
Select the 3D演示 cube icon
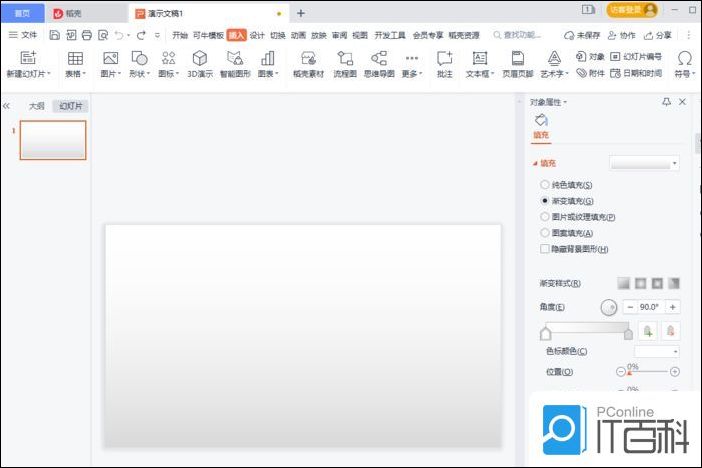(200, 58)
